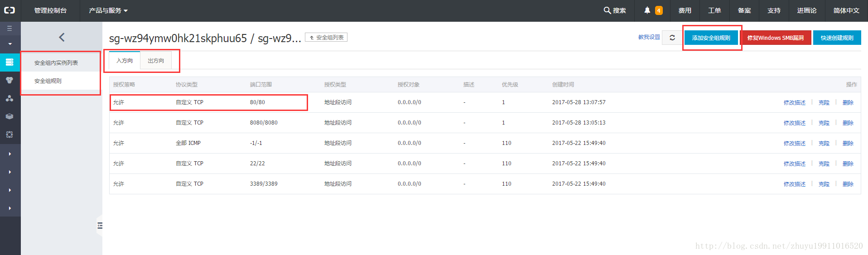
Task: Click 修改描述 for the ICMP rule
Action: [795, 143]
